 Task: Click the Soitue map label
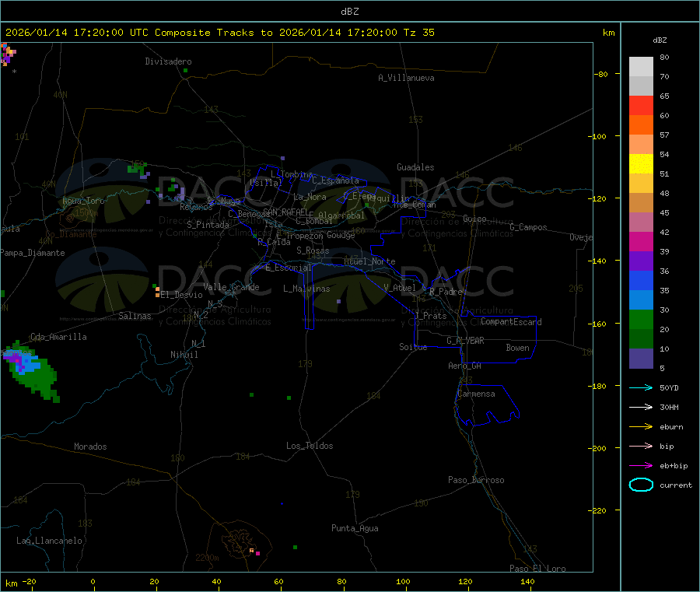coord(413,347)
